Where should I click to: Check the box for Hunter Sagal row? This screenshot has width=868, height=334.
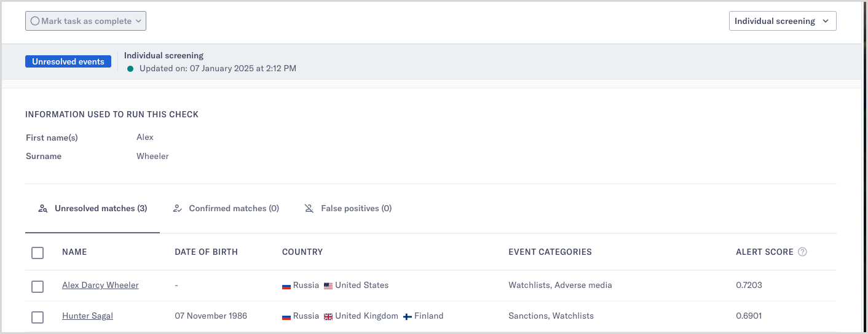37,317
